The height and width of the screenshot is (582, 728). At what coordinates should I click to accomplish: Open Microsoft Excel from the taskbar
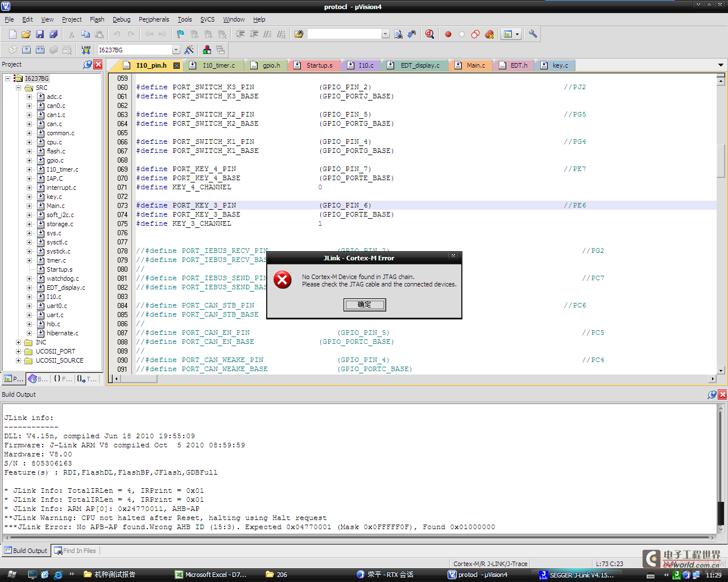pos(211,575)
